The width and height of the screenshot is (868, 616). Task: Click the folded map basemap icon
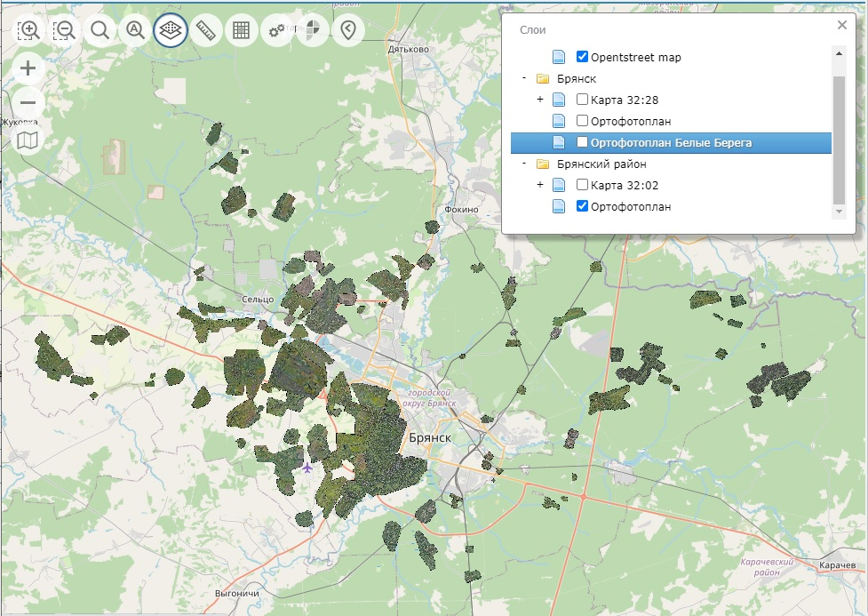(x=28, y=140)
